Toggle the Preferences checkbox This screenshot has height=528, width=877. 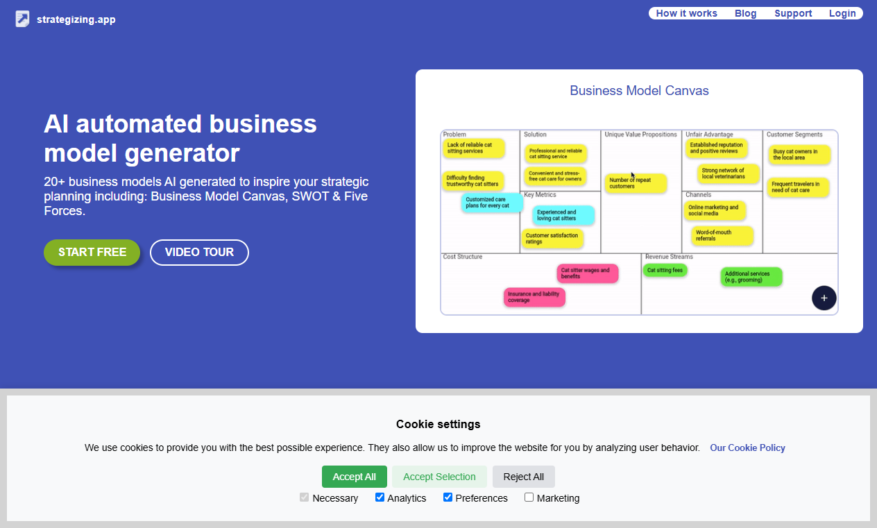[x=447, y=497]
